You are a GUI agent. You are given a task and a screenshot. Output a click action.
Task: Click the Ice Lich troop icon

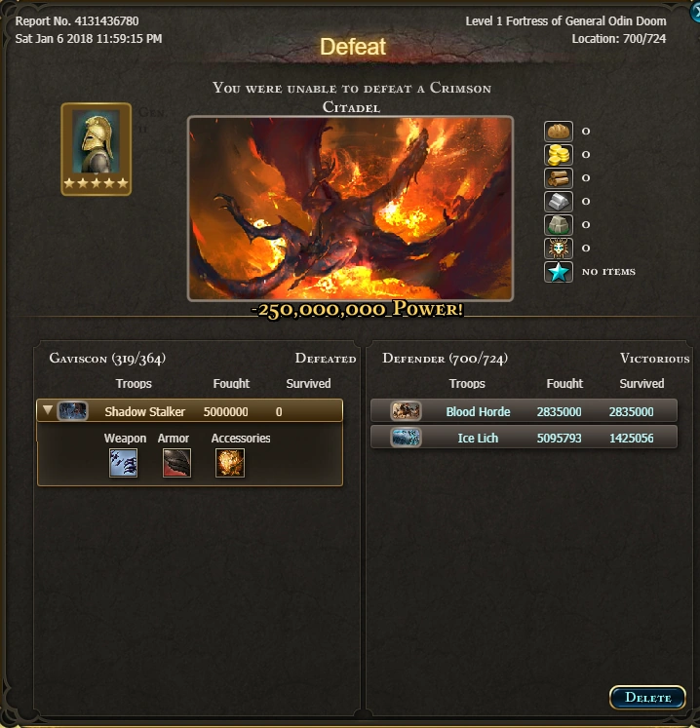click(x=406, y=438)
